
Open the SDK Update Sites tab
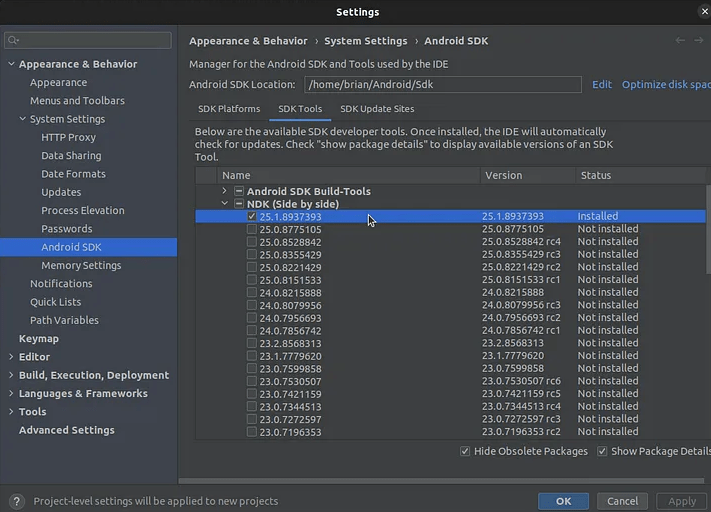click(x=377, y=109)
